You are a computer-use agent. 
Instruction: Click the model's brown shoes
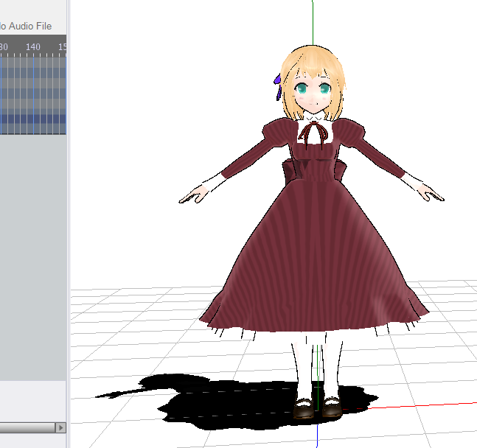pos(318,407)
